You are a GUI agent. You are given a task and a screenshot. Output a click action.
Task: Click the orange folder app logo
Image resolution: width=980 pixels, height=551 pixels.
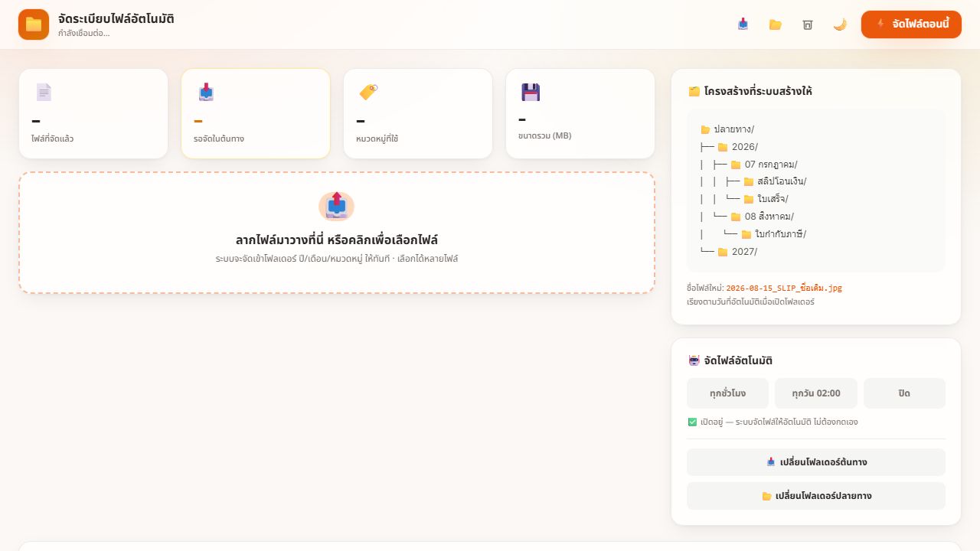34,24
